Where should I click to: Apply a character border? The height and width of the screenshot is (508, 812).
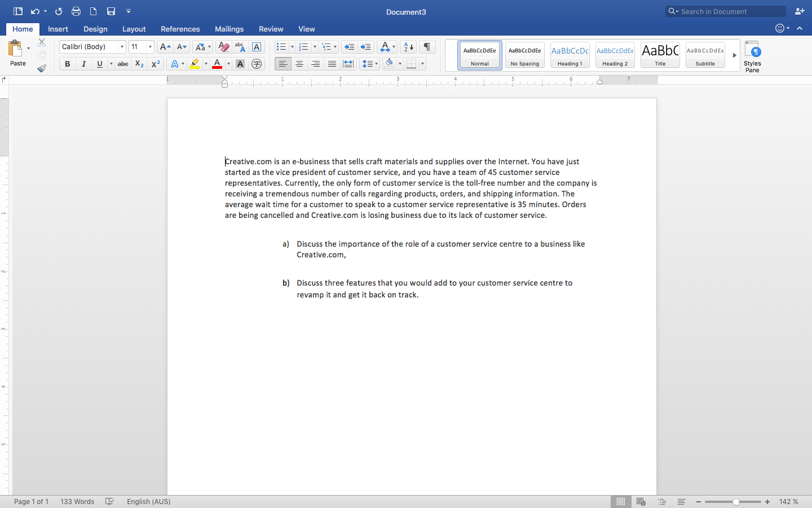pyautogui.click(x=257, y=47)
